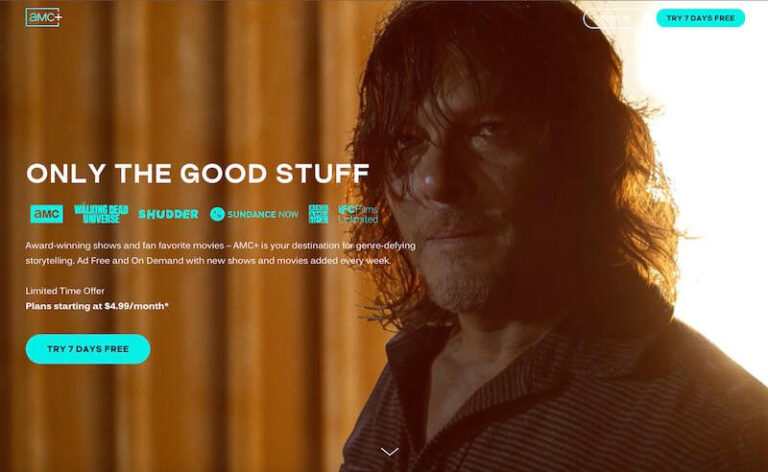Click the Award-winning shows description paragraph
This screenshot has height=472, width=768.
220,253
